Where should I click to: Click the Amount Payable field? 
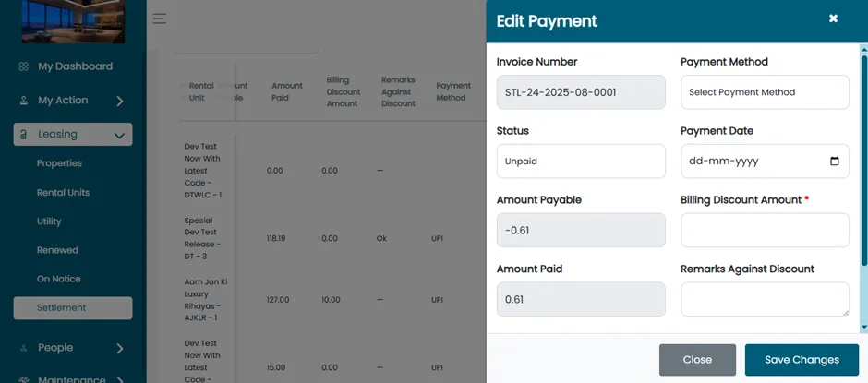coord(581,230)
